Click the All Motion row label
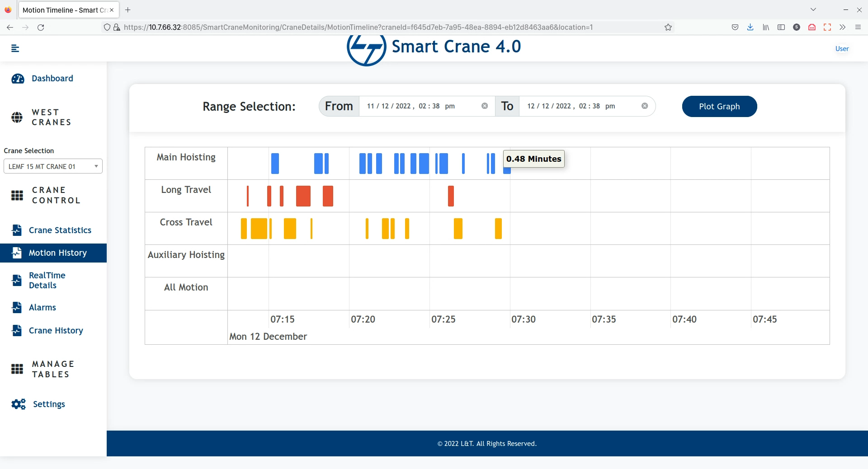Screen dimensions: 868x469 [x=186, y=287]
